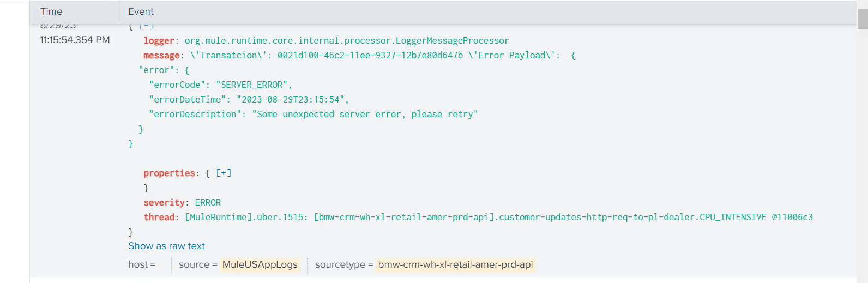Screen dimensions: 868x283
Task: Click the properties field key
Action: (x=169, y=173)
